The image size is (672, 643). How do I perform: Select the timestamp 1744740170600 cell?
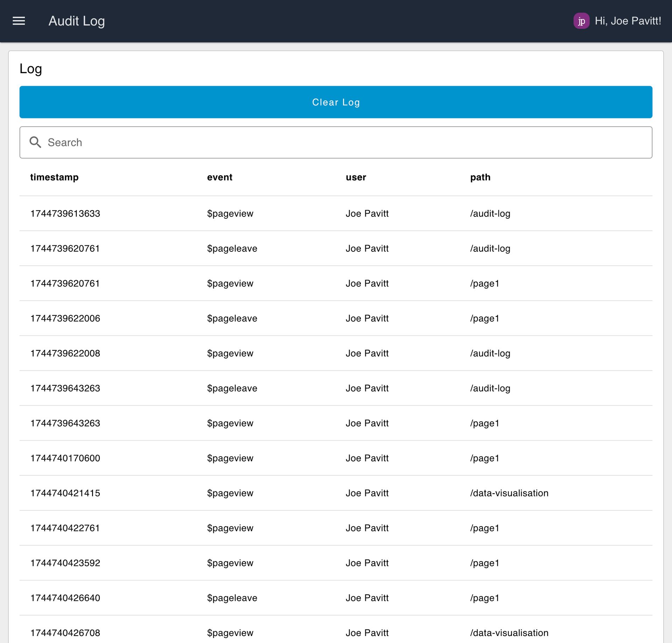click(x=65, y=458)
